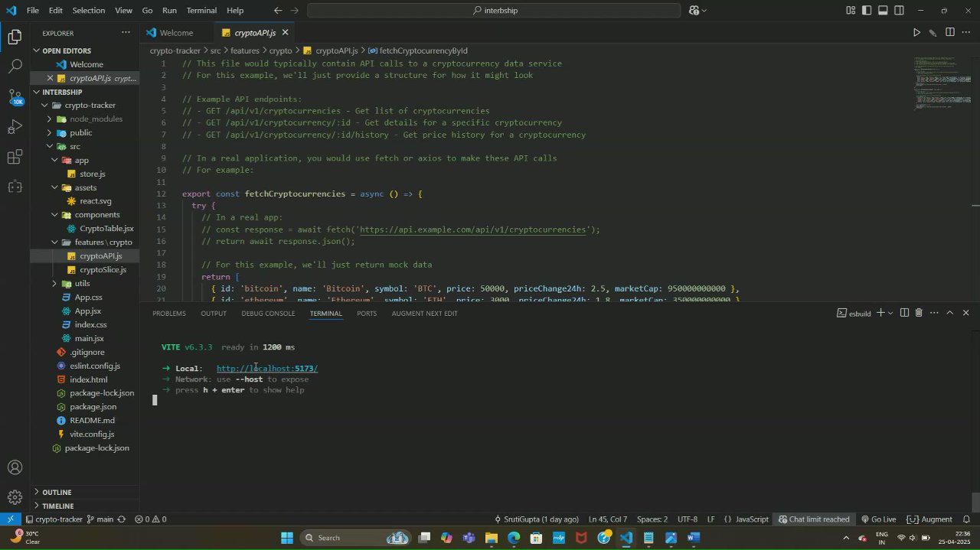Image resolution: width=980 pixels, height=550 pixels.
Task: Toggle the bottom panel visibility
Action: [883, 11]
